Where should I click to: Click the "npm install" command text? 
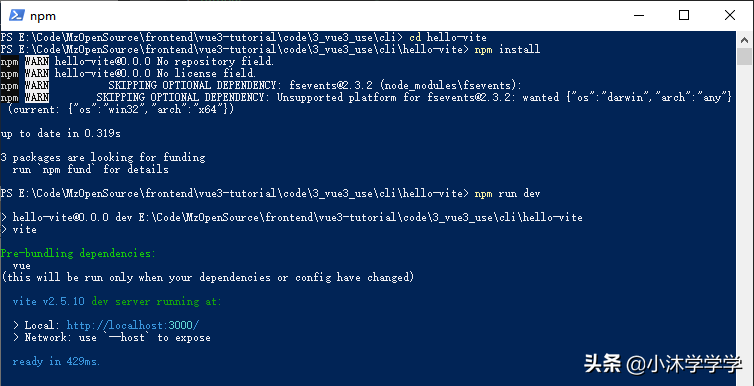click(507, 50)
